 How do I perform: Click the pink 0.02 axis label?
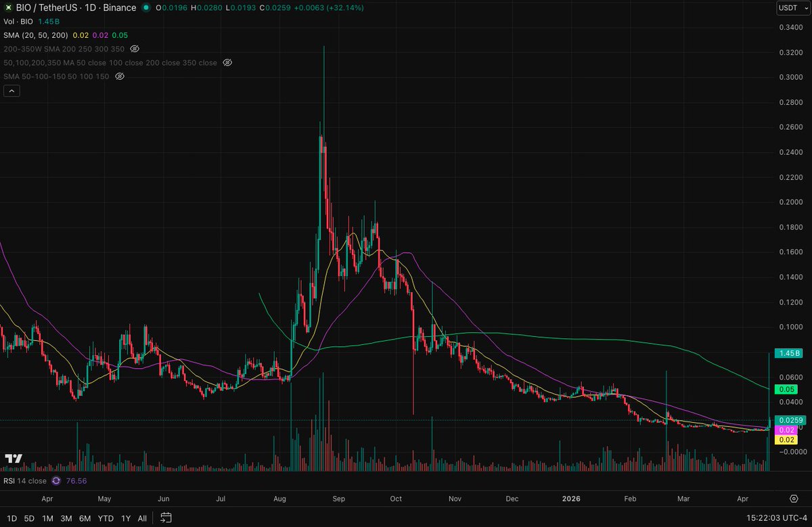(x=785, y=430)
